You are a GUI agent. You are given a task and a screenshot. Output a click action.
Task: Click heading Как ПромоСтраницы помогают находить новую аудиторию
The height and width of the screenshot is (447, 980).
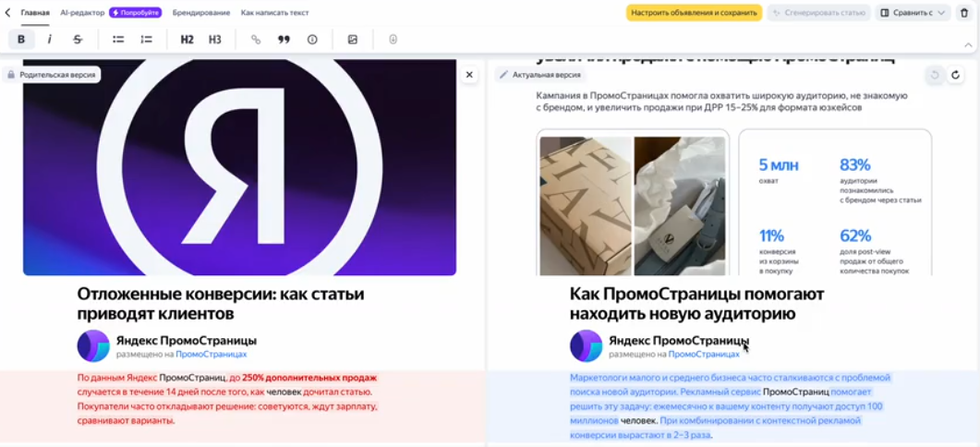click(x=696, y=303)
